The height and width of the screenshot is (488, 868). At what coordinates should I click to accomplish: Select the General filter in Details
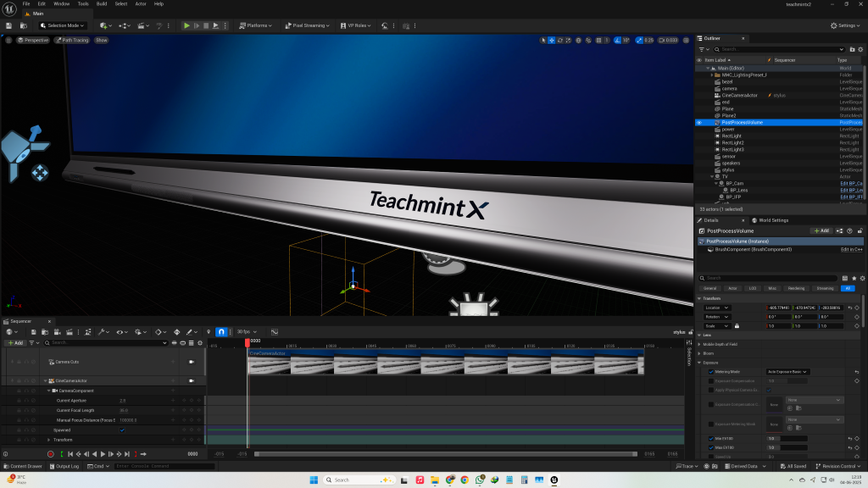(x=709, y=288)
